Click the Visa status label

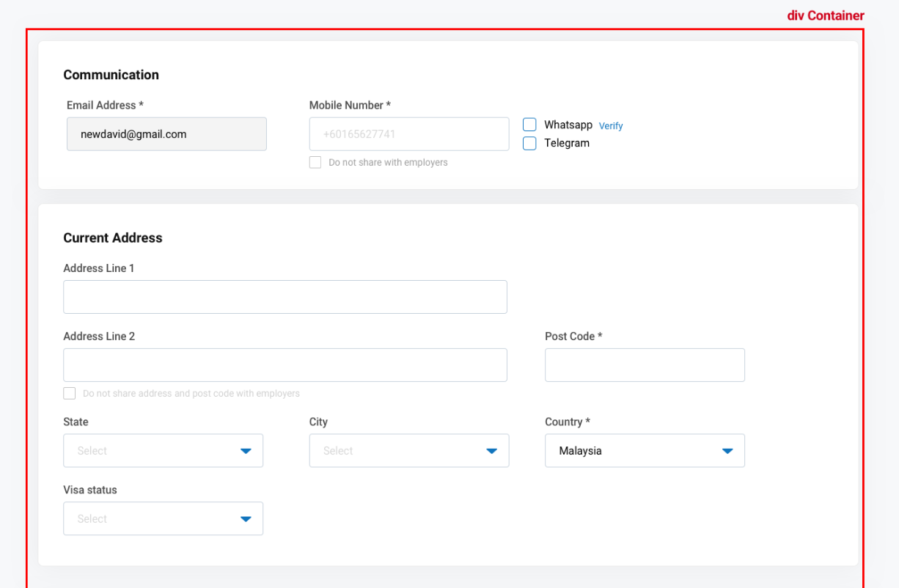90,490
